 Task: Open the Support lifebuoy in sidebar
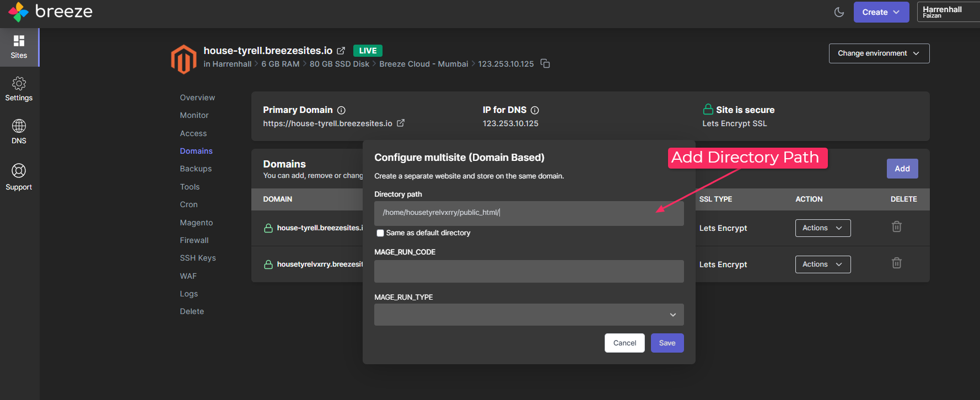[x=19, y=177]
